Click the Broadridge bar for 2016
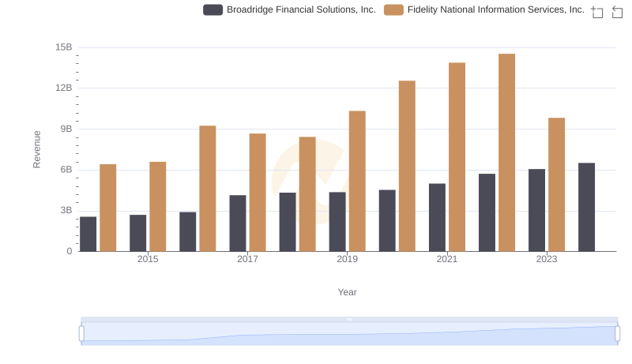 (x=188, y=232)
